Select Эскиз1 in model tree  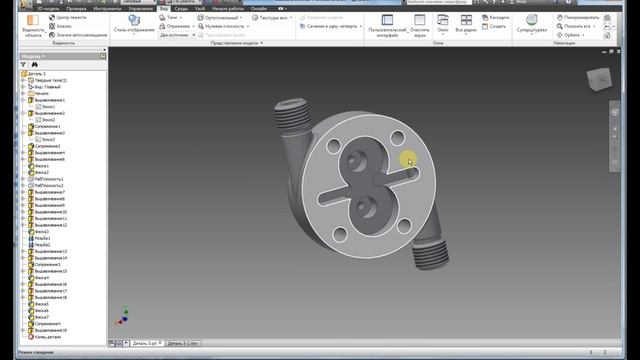[45, 107]
